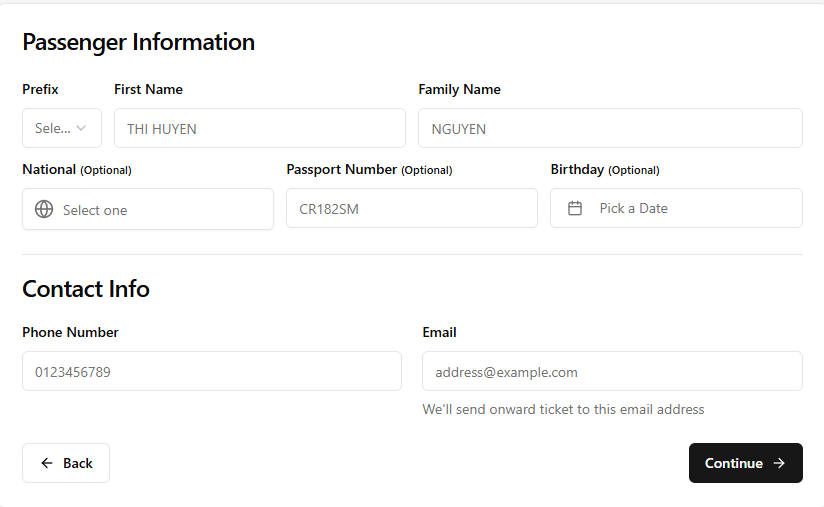This screenshot has height=507, width=824.
Task: Open the National Select one dropdown
Action: coord(148,209)
